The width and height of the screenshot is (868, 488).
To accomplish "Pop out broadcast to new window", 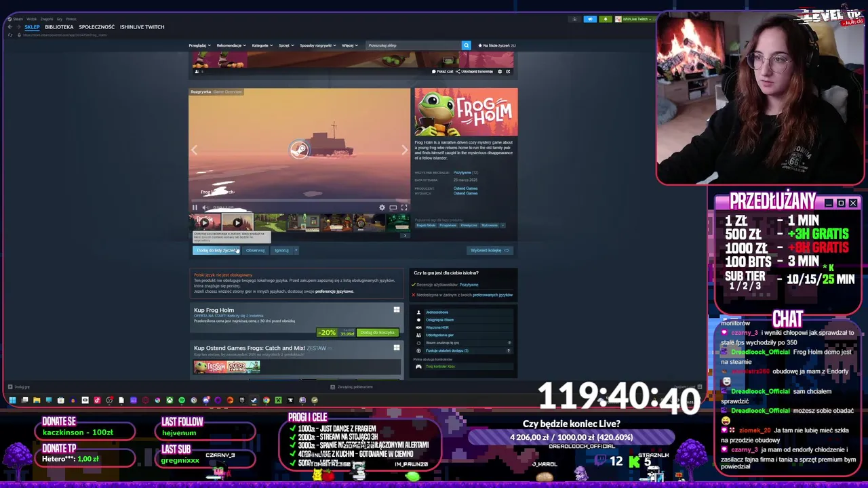I will click(x=508, y=71).
